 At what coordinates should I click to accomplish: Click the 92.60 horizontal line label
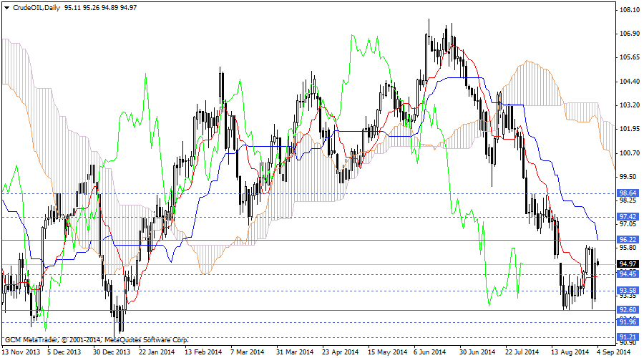(x=628, y=309)
